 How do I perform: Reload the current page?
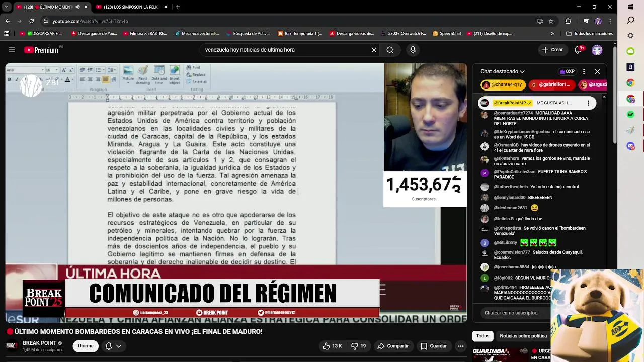tap(31, 21)
